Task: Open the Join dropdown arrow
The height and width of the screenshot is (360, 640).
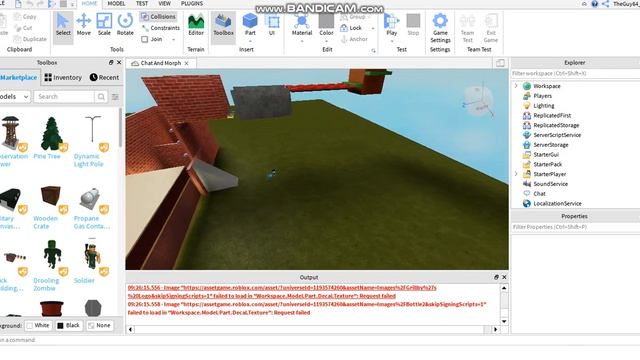Action: pos(173,40)
